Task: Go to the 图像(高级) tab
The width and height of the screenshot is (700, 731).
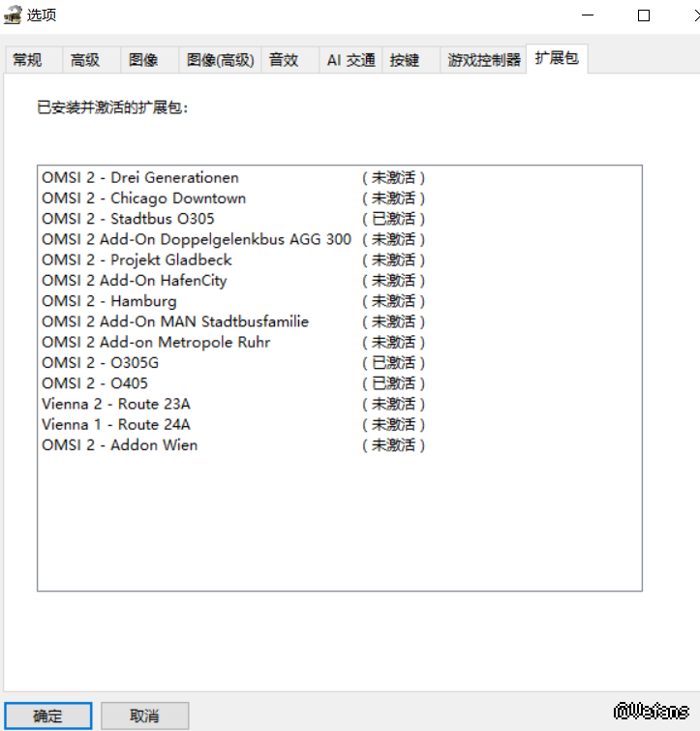Action: pos(220,60)
